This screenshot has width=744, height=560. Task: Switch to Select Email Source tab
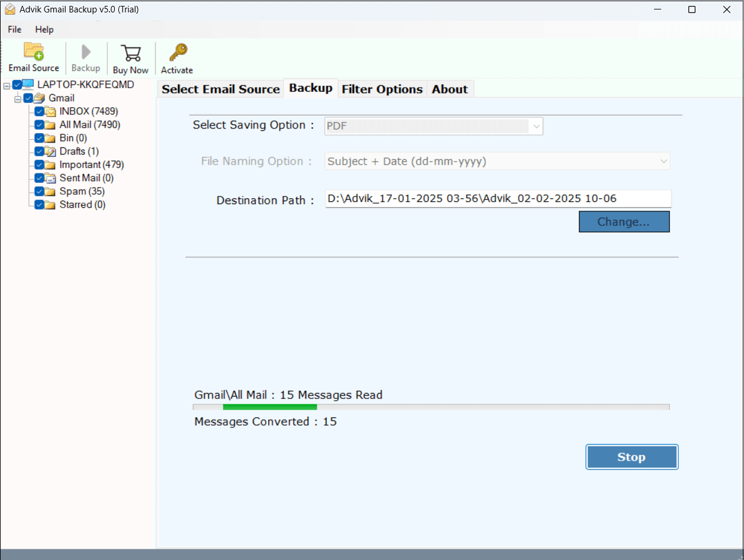[220, 89]
